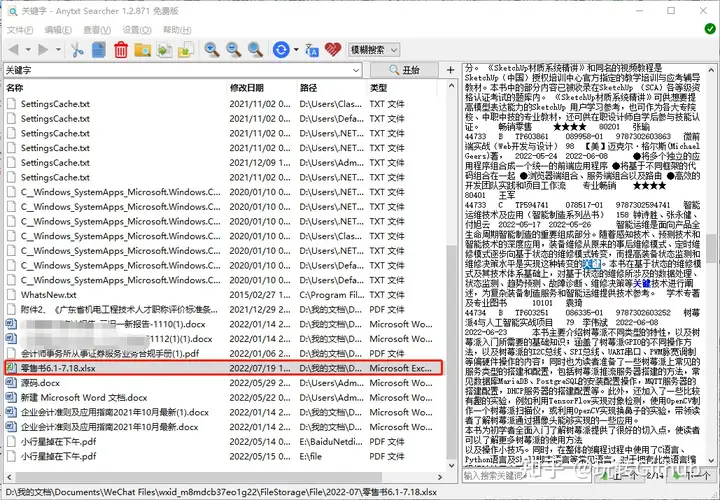This screenshot has height=500, width=720.
Task: Click the scissors cut icon
Action: pos(77,50)
